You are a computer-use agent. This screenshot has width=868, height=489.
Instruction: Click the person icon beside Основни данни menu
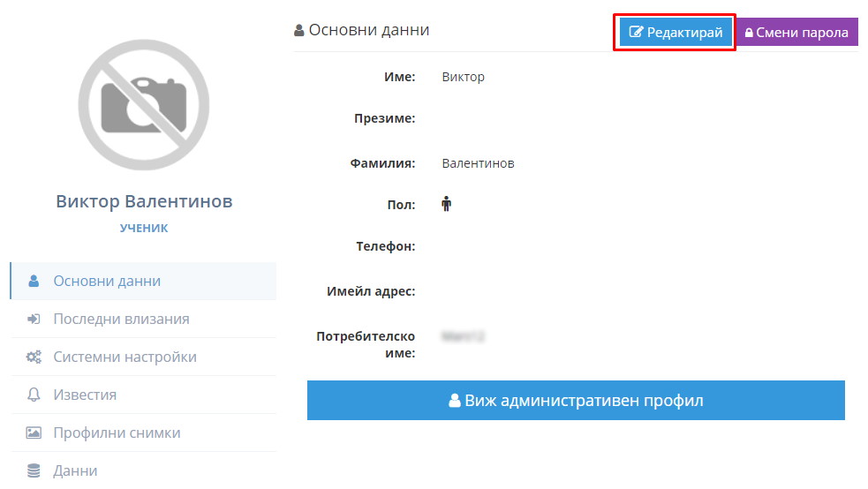[x=34, y=281]
